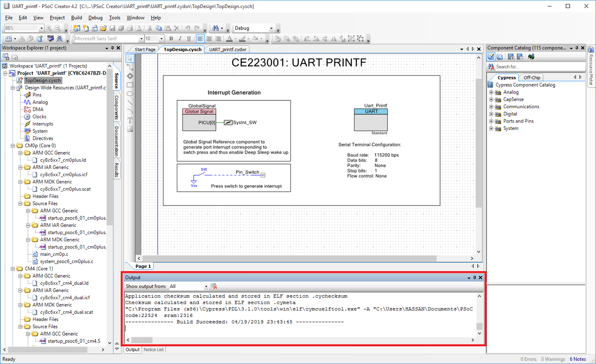Image resolution: width=596 pixels, height=364 pixels.
Task: Toggle italic text formatting
Action: [180, 39]
